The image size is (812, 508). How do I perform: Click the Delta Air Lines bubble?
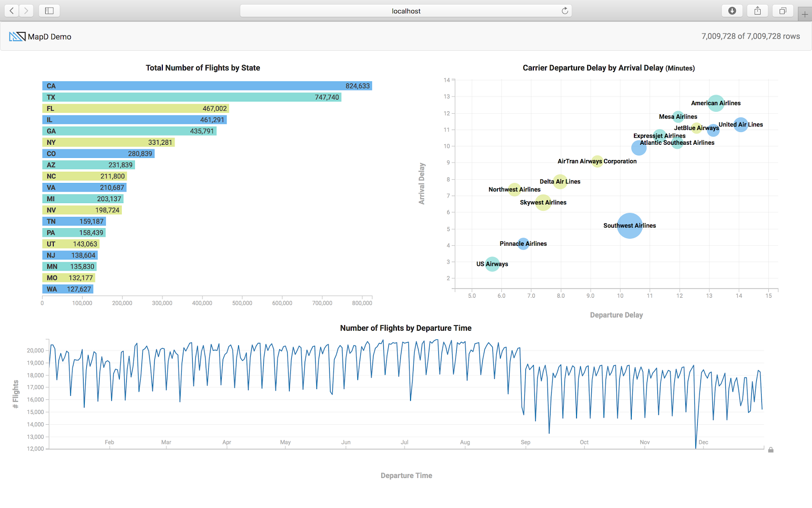pos(560,181)
